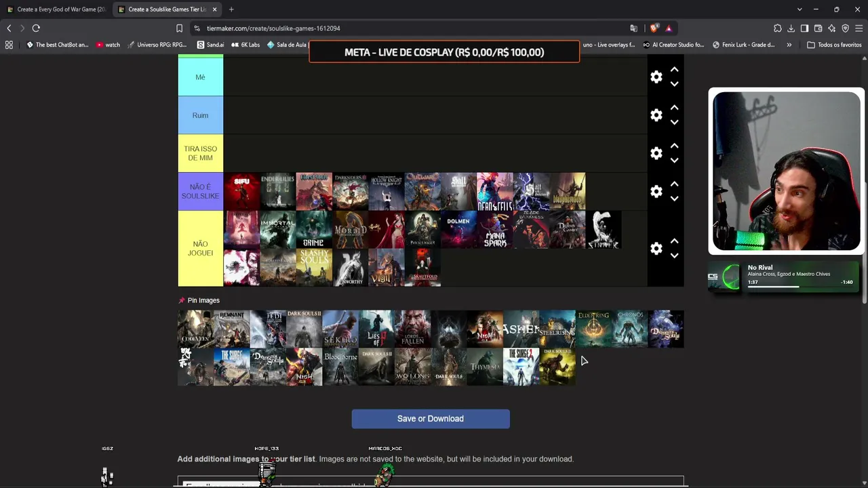Select the Blasphemous game thumbnail
The width and height of the screenshot is (868, 488).
pos(568,192)
